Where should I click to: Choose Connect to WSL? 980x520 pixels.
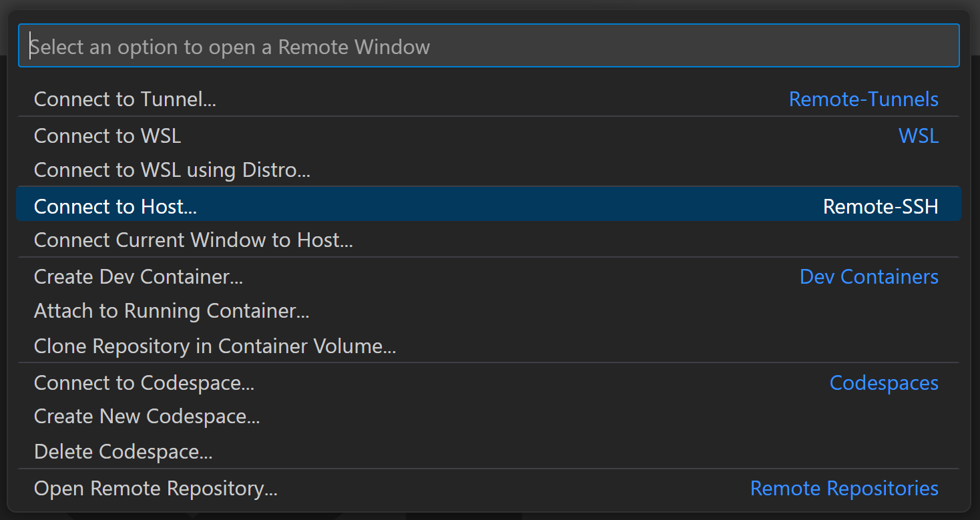click(107, 136)
